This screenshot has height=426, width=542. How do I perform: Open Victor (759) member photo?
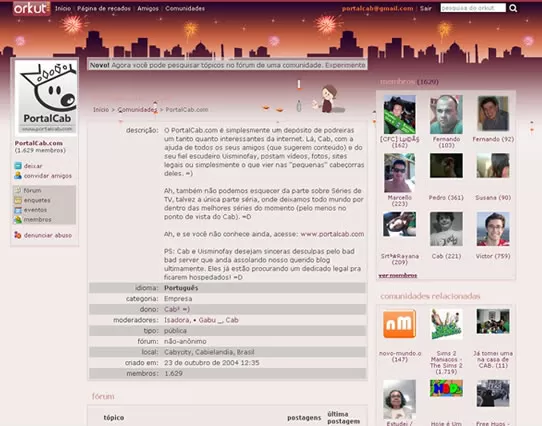click(x=493, y=229)
